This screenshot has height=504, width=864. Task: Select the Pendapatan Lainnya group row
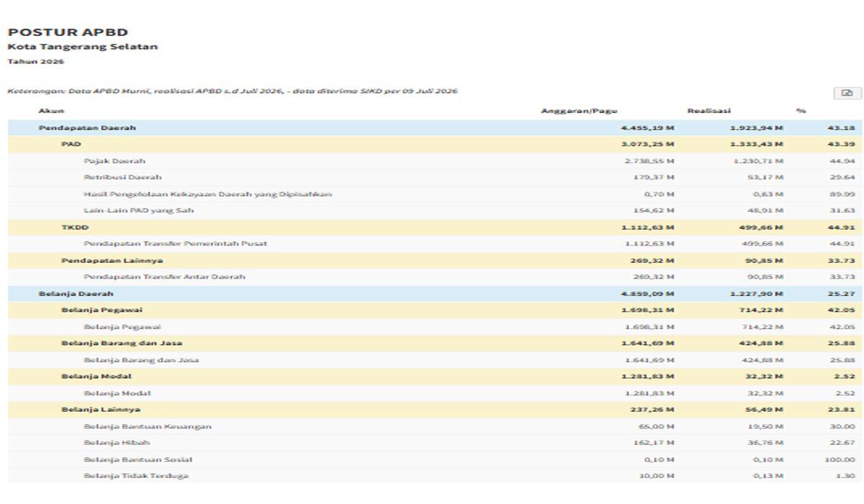tap(432, 261)
